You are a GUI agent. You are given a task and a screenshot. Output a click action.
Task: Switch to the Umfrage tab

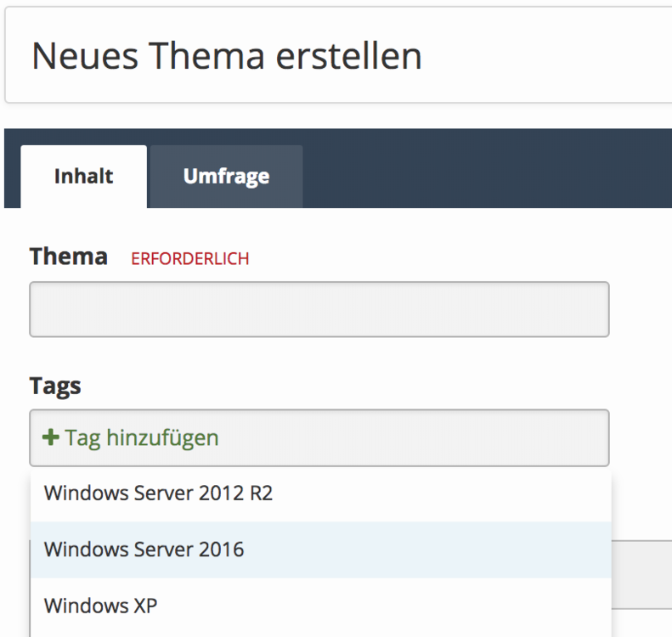(x=226, y=177)
